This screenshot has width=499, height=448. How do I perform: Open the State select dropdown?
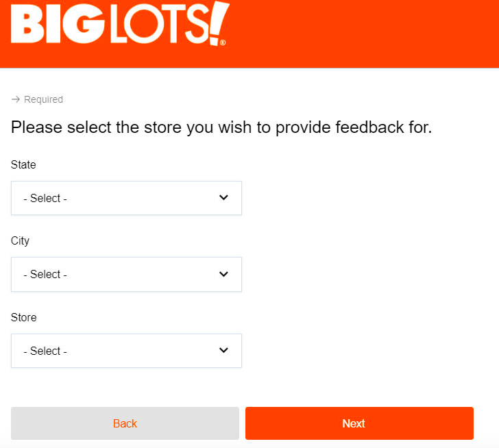pyautogui.click(x=126, y=198)
